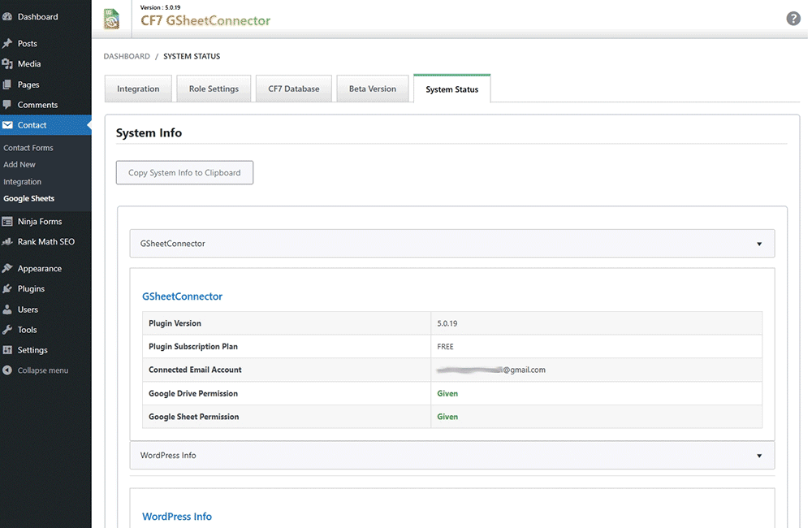Click the CF7 GSheetConnector title text
The image size is (812, 528).
tap(205, 21)
